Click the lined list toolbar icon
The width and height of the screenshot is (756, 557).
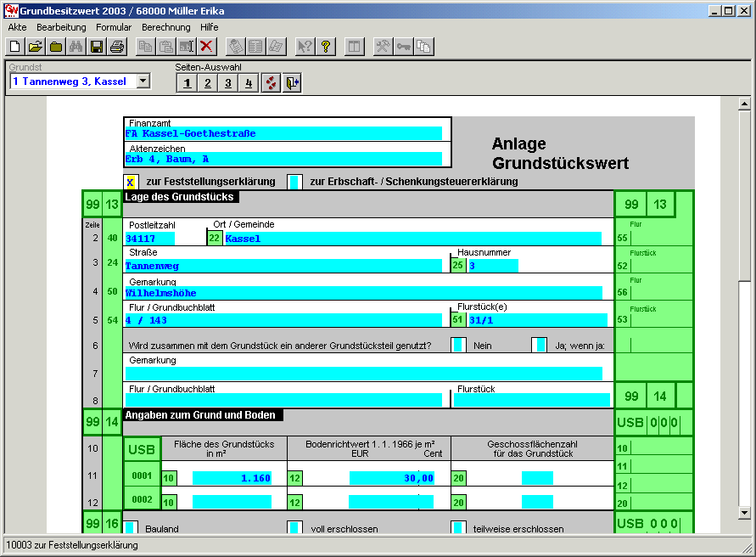point(255,47)
